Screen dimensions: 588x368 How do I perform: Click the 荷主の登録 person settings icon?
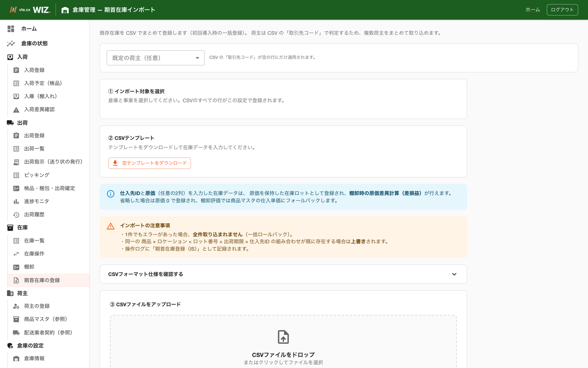tap(16, 306)
